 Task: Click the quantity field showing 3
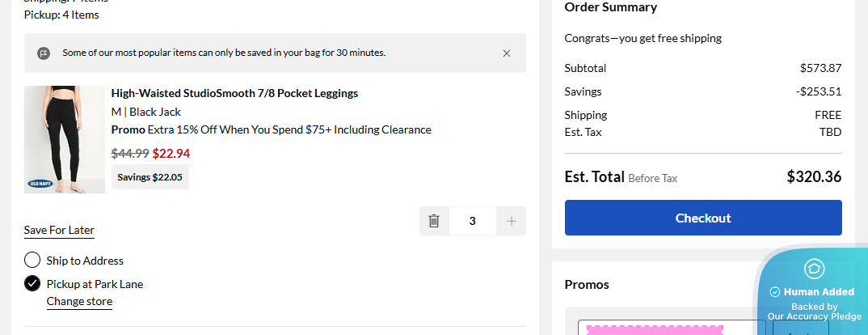click(x=473, y=221)
